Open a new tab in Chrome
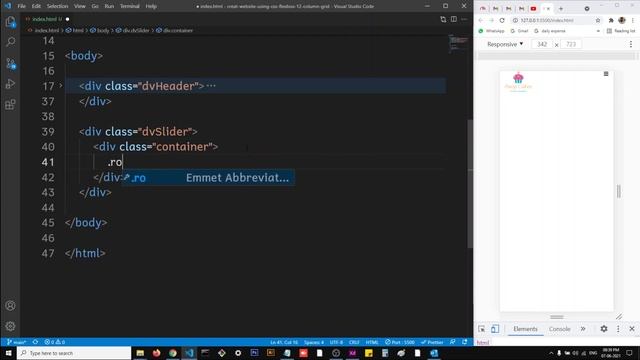 pos(561,9)
